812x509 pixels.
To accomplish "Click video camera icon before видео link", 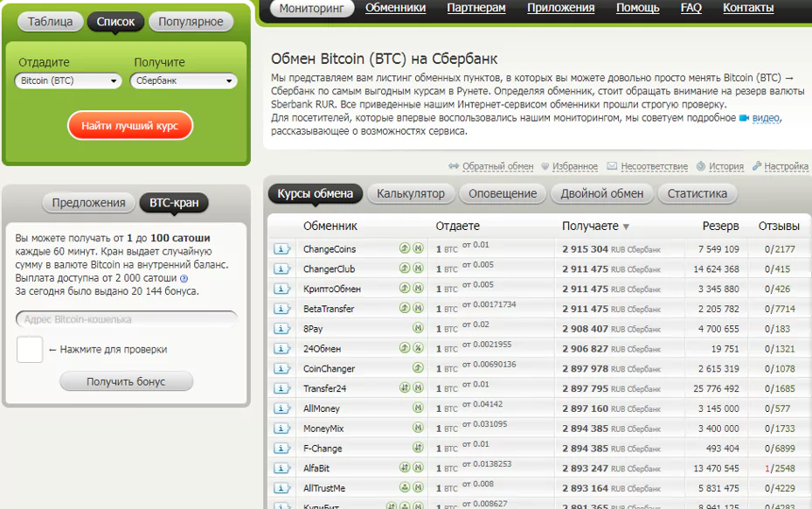I will (744, 118).
